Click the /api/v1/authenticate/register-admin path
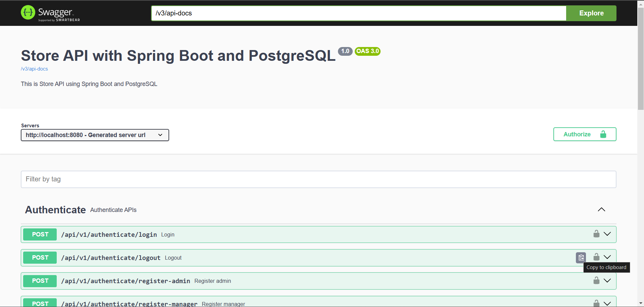This screenshot has width=644, height=307. [126, 281]
